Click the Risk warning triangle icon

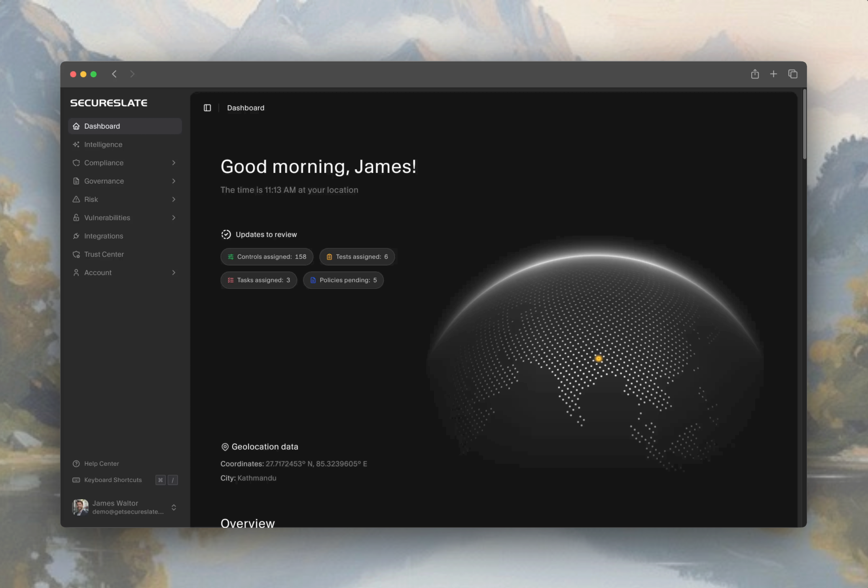pos(76,199)
